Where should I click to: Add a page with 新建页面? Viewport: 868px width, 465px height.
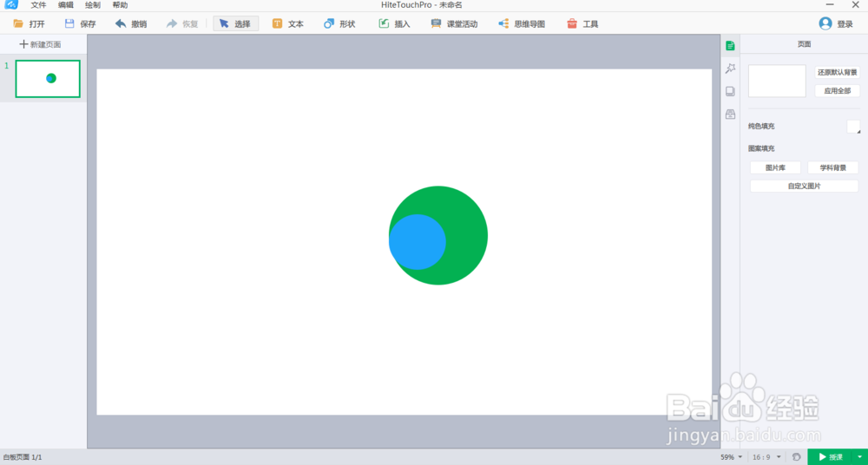point(40,44)
